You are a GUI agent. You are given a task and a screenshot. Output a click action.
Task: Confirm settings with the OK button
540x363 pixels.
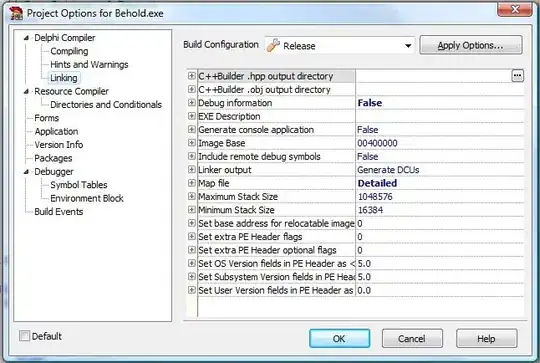(x=340, y=339)
